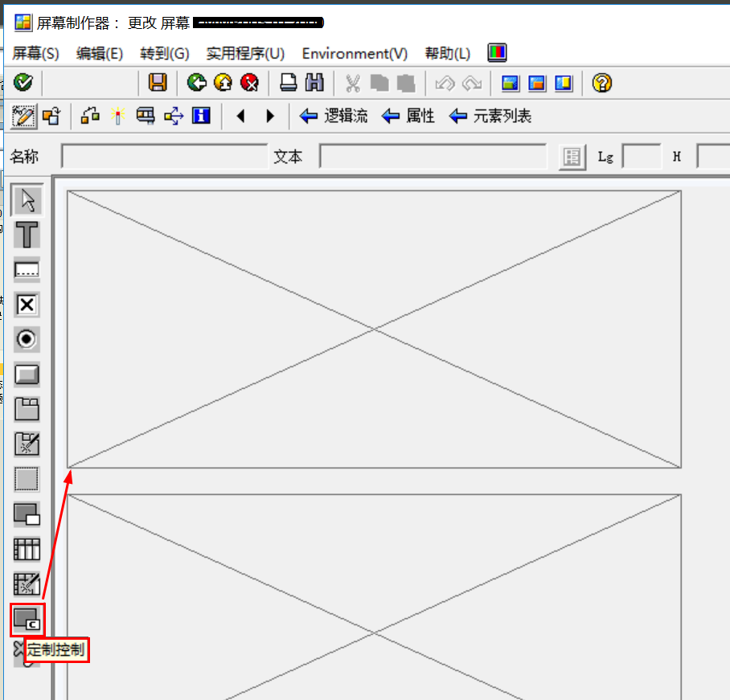Click the 元素列表 button
The image size is (730, 700).
[490, 116]
